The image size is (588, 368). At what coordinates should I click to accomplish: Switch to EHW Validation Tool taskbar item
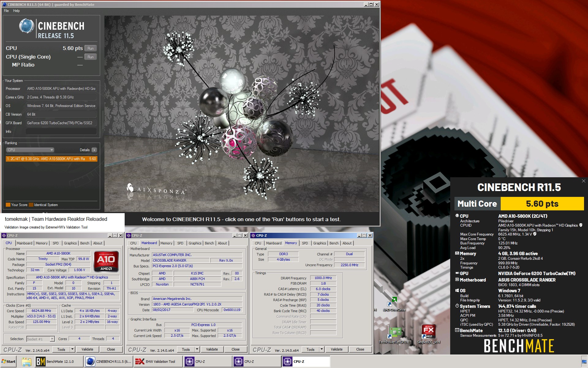(158, 362)
